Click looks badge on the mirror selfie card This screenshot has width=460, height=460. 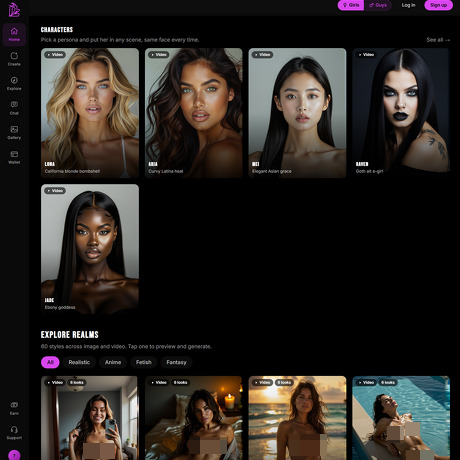pyautogui.click(x=77, y=382)
